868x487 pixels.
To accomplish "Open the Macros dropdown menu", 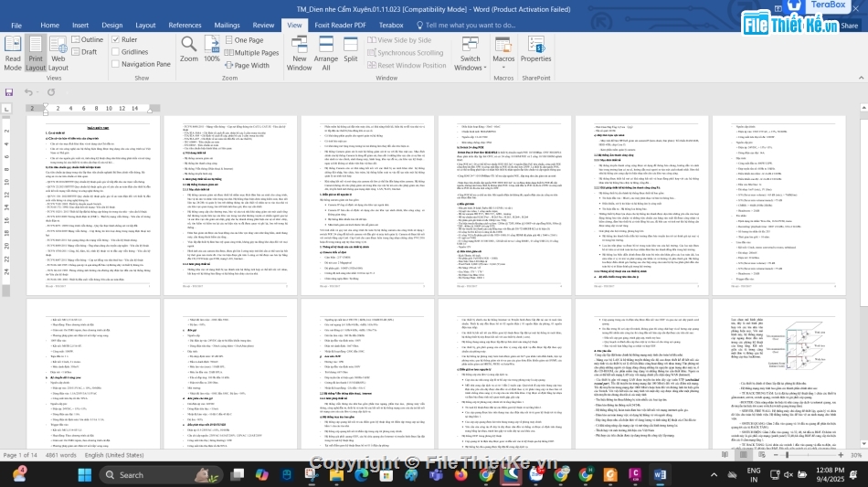I will point(503,56).
